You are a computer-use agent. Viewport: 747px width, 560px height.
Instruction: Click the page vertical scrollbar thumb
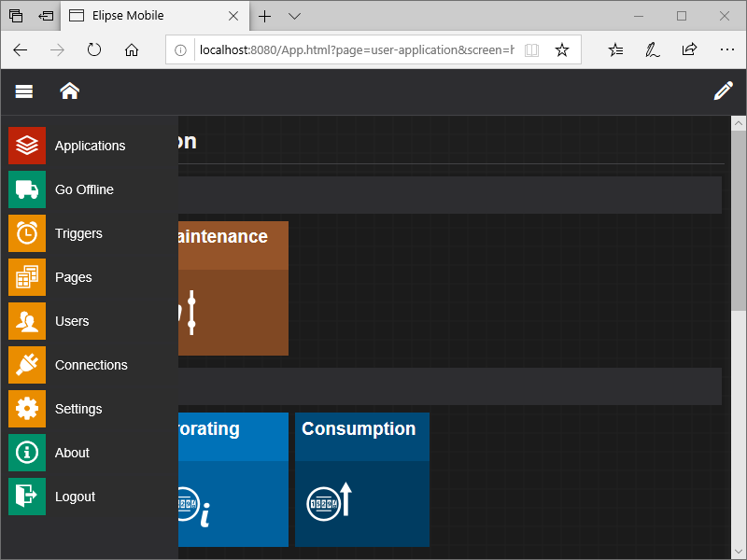pyautogui.click(x=739, y=220)
